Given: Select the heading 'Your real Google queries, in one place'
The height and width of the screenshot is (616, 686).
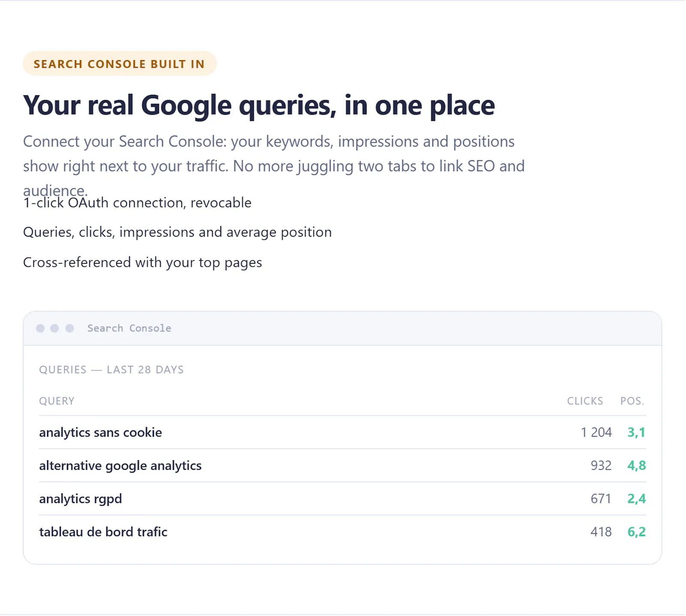Looking at the screenshot, I should click(x=259, y=106).
